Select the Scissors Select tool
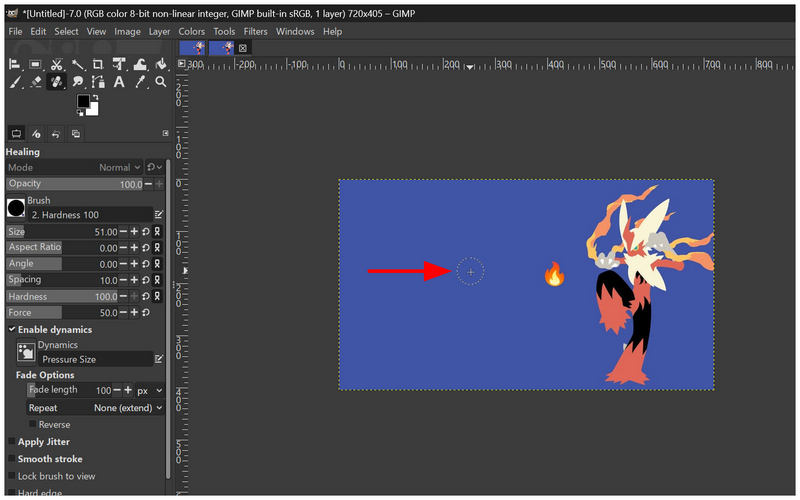800x500 pixels. [56, 64]
